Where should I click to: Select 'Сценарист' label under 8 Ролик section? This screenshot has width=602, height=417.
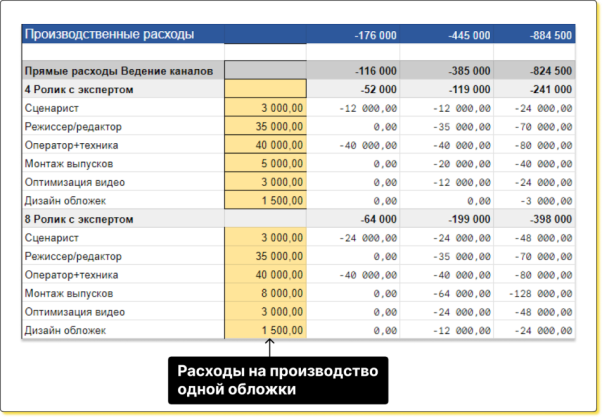point(52,238)
